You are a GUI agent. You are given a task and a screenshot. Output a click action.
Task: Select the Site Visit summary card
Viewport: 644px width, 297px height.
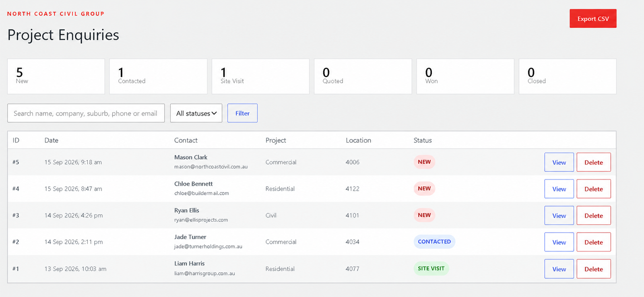tap(260, 76)
